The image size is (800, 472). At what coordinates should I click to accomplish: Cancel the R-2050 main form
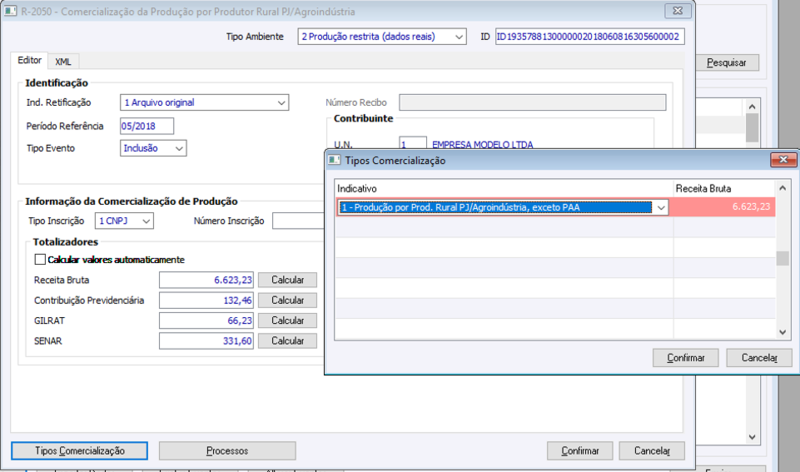coord(652,451)
